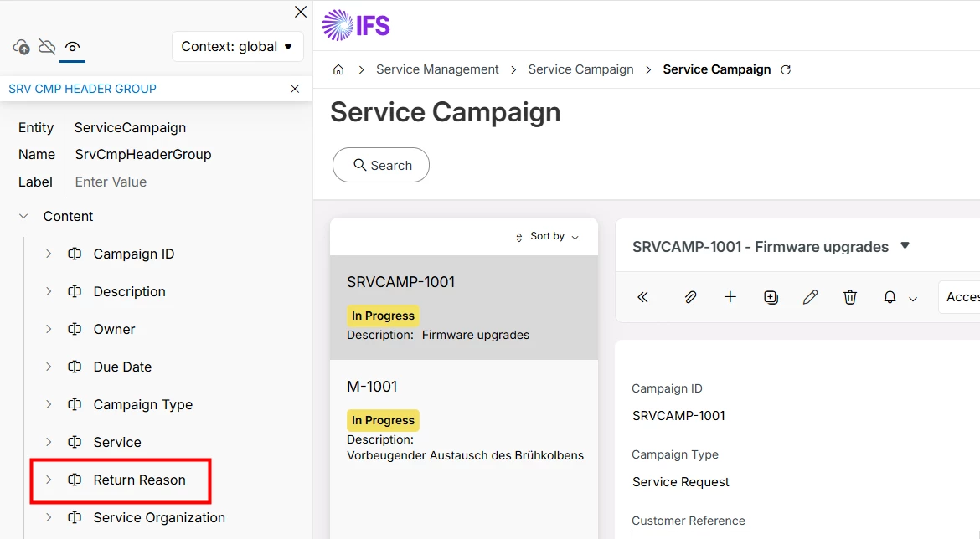
Task: Open the middle Service Campaign breadcrumb
Action: (x=580, y=69)
